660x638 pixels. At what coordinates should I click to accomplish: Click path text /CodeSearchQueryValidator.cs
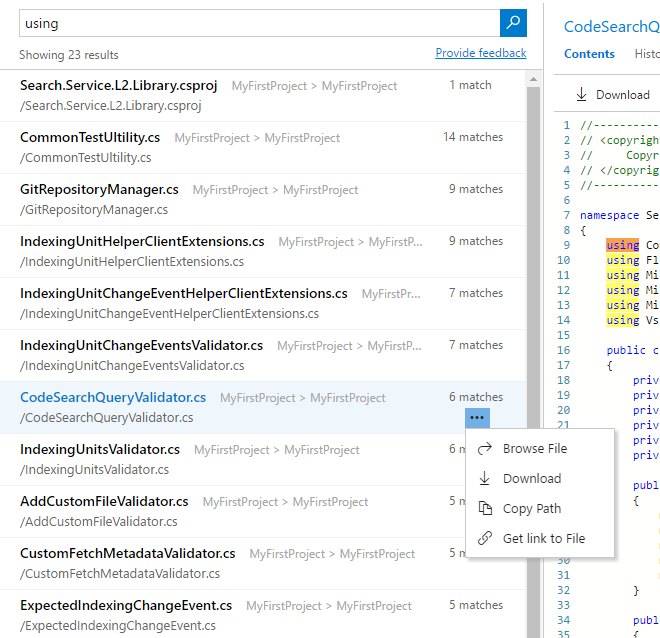[x=106, y=417]
